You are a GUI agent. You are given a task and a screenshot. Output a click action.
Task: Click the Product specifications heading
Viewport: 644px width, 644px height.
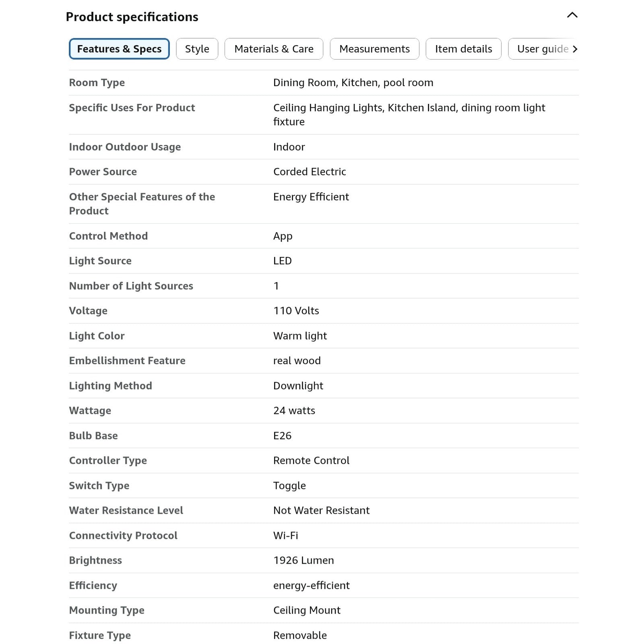tap(132, 17)
